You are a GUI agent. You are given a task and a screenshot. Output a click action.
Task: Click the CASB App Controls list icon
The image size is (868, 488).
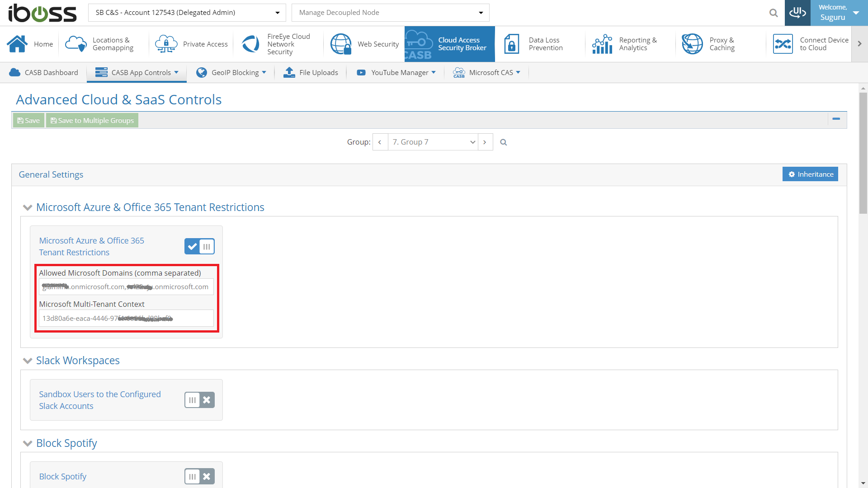click(x=101, y=72)
